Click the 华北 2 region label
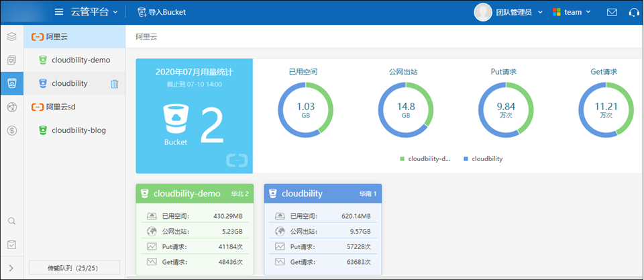This screenshot has width=644, height=280. tap(240, 193)
